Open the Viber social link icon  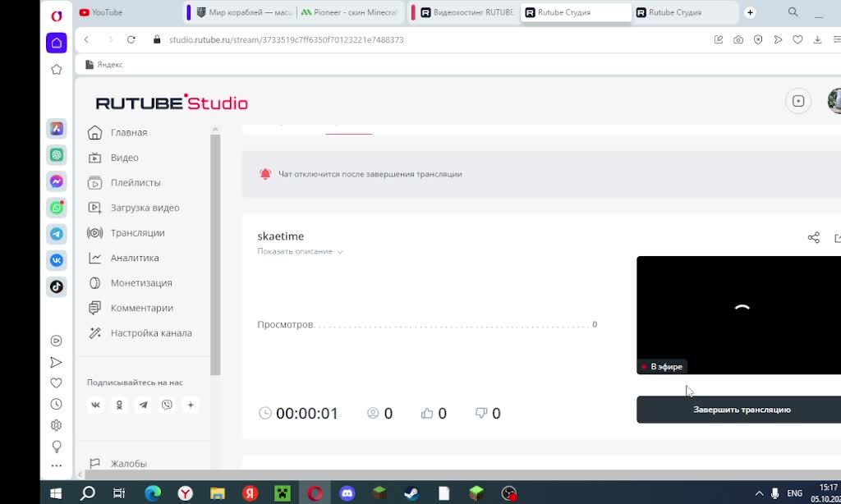click(167, 405)
